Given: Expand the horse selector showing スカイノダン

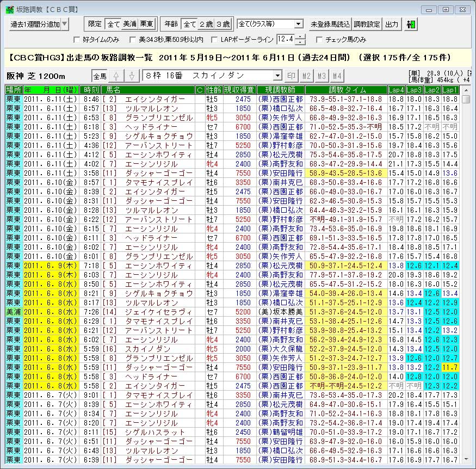Looking at the screenshot, I should [278, 76].
